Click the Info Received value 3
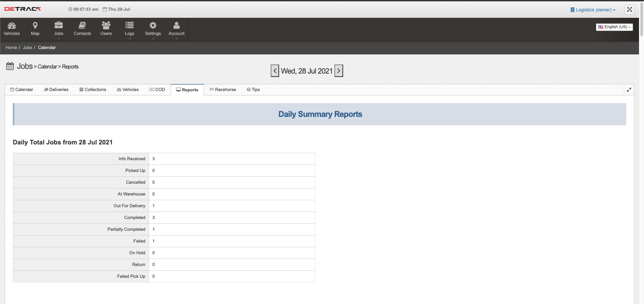Viewport: 644px width, 304px height. pyautogui.click(x=154, y=159)
